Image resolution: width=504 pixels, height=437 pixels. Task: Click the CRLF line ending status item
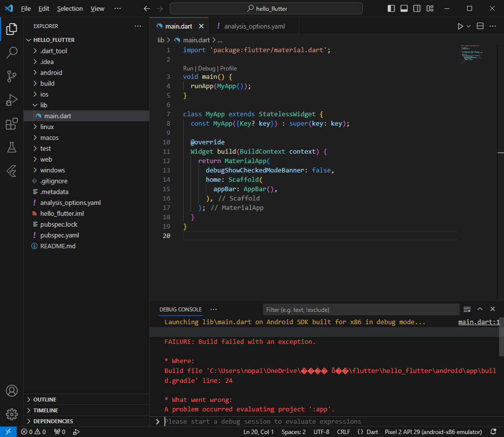click(343, 432)
